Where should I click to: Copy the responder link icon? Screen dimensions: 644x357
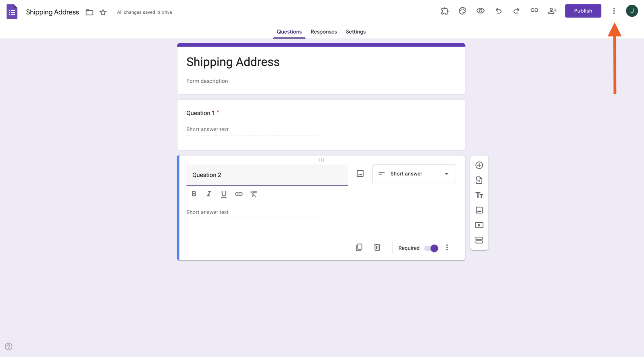[x=534, y=10]
